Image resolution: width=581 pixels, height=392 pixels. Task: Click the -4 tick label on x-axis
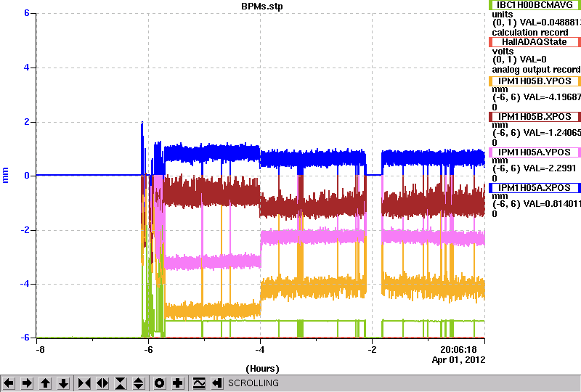click(x=260, y=350)
